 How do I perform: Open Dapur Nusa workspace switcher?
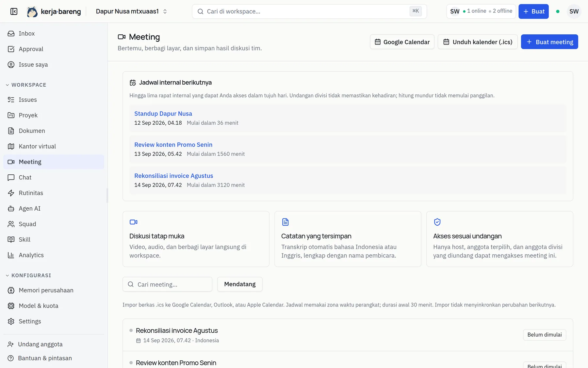coord(131,11)
